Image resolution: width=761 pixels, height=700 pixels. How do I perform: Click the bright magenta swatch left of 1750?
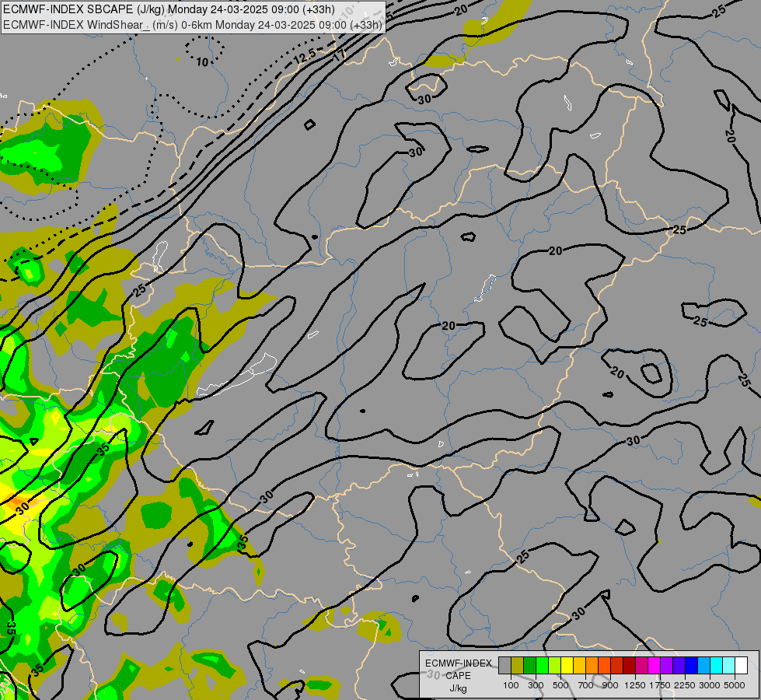click(x=655, y=665)
